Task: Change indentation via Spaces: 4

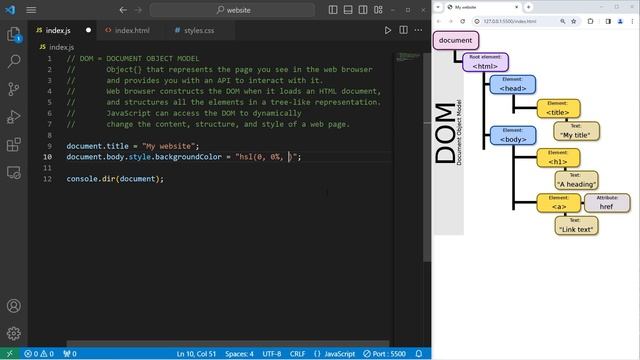Action: tap(239, 354)
